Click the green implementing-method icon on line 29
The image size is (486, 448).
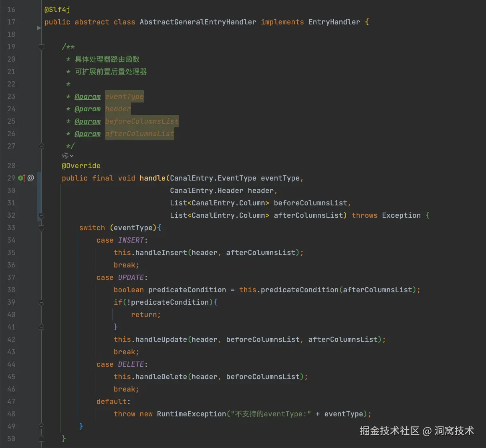pos(20,178)
